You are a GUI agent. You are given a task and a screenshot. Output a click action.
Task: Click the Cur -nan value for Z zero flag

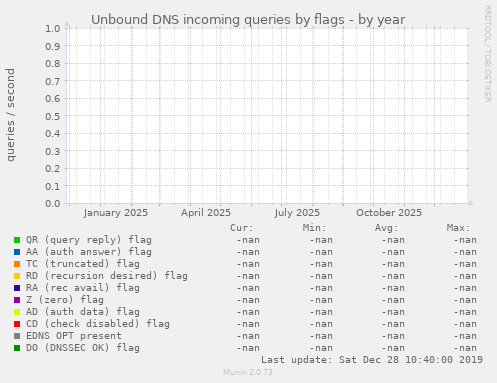tap(248, 300)
